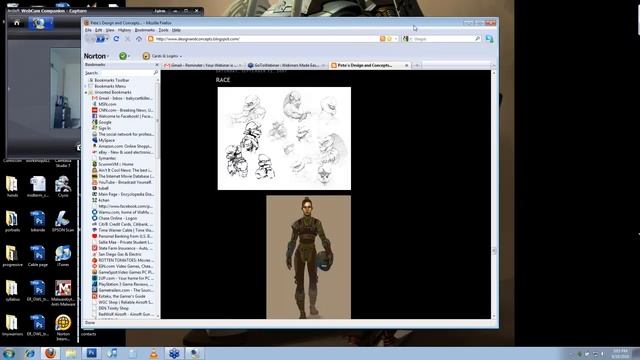Click the icon right of the search box
This screenshot has width=640, height=360.
(489, 39)
